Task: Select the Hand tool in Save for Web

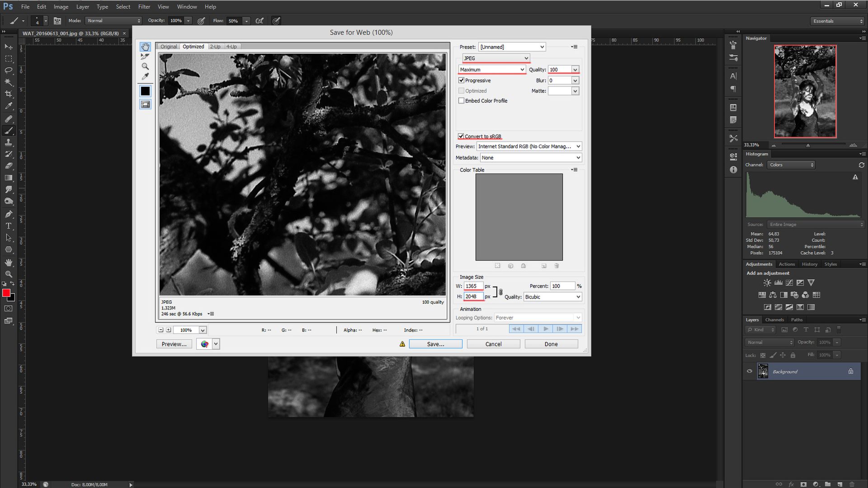Action: tap(145, 47)
